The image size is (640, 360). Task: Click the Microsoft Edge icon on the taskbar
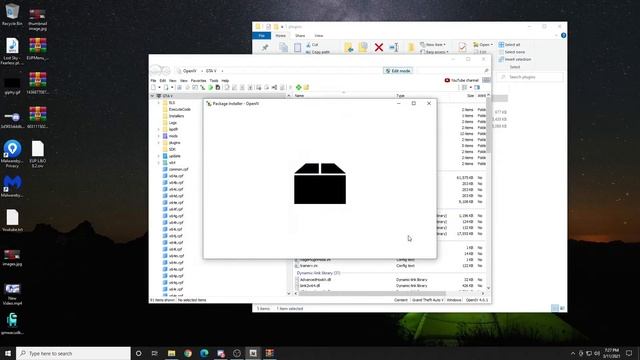(204, 353)
